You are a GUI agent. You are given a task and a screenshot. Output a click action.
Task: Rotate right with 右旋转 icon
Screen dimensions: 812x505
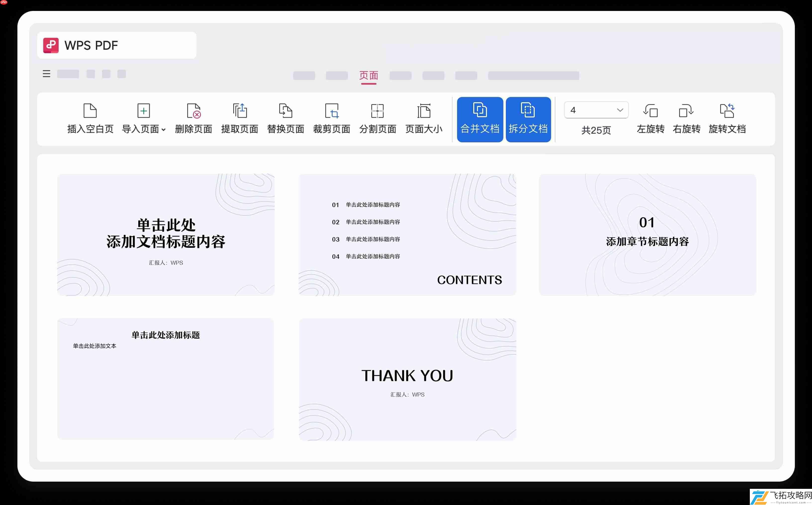[x=686, y=110]
